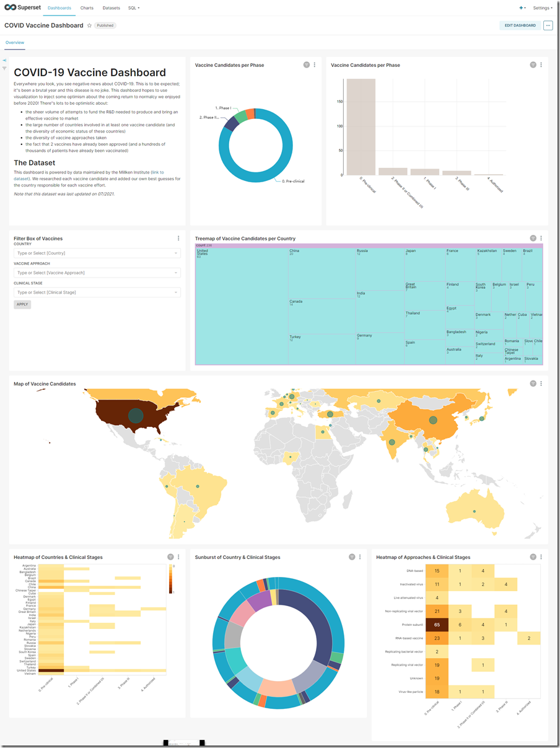The image size is (560, 748).
Task: Expand the Vaccine Approach dropdown
Action: pyautogui.click(x=97, y=273)
